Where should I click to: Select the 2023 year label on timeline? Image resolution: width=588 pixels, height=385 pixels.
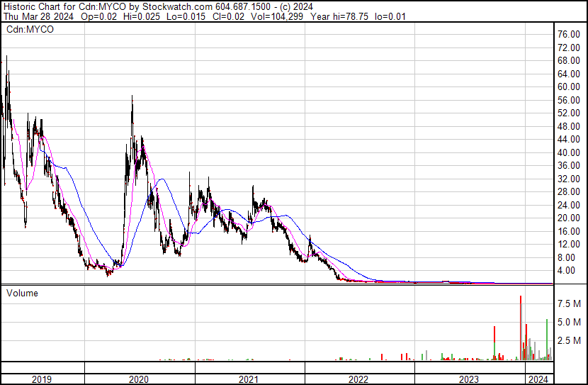tap(469, 379)
